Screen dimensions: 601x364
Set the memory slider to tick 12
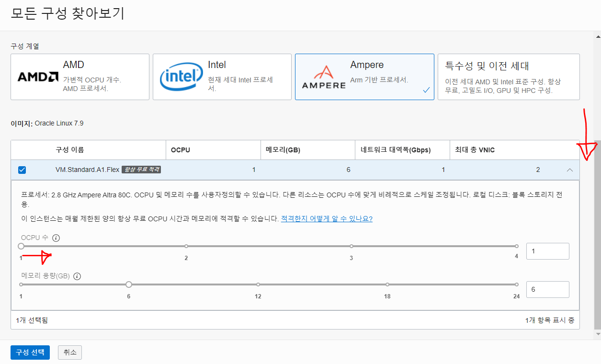(x=258, y=284)
